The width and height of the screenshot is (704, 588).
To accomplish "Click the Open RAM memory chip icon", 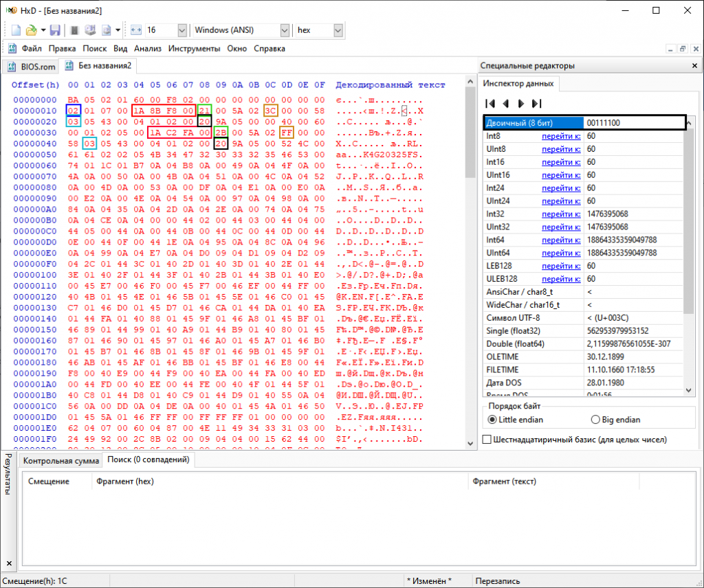I will (74, 30).
